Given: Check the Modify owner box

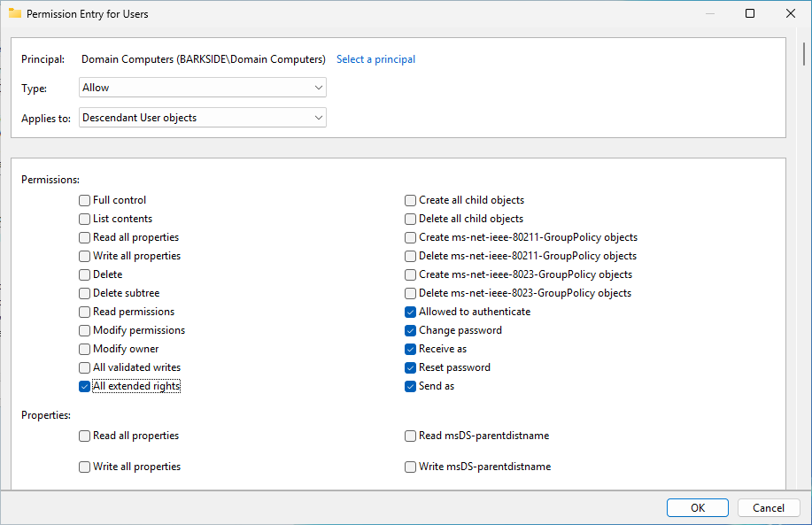Looking at the screenshot, I should 84,349.
